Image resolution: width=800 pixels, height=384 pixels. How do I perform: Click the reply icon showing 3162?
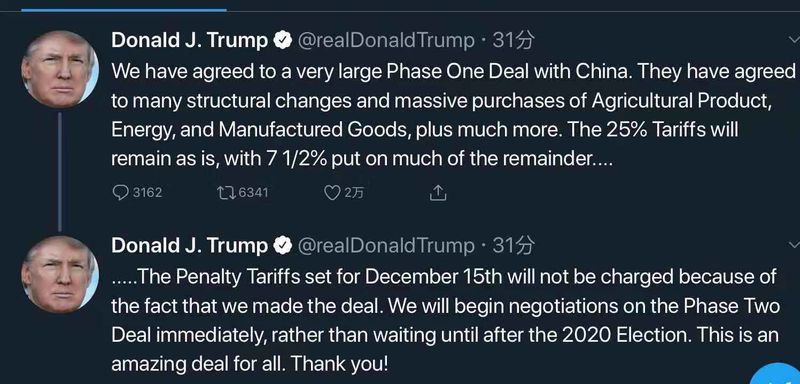(x=120, y=193)
